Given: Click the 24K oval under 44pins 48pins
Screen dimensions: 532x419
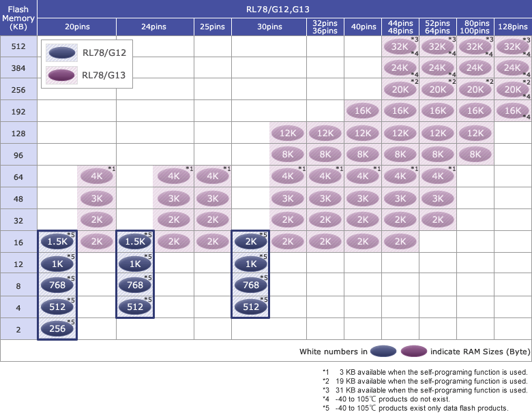Looking at the screenshot, I should pos(400,68).
